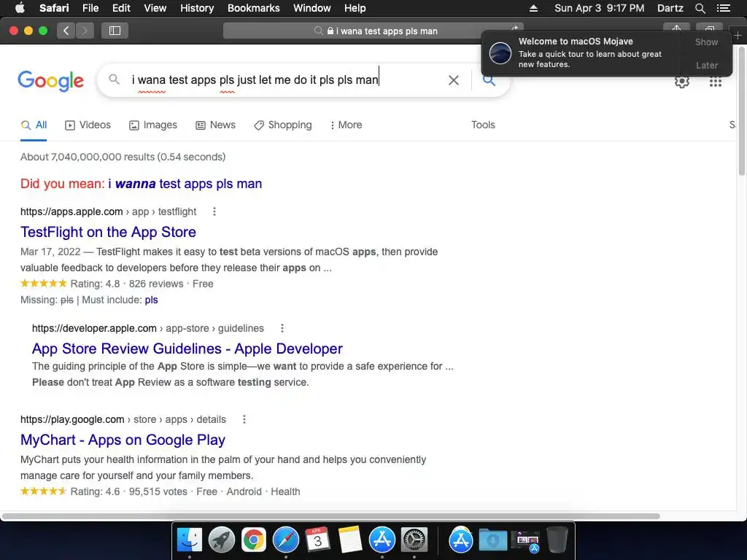Click Show on the Mojave notification
The width and height of the screenshot is (747, 560).
pos(706,42)
